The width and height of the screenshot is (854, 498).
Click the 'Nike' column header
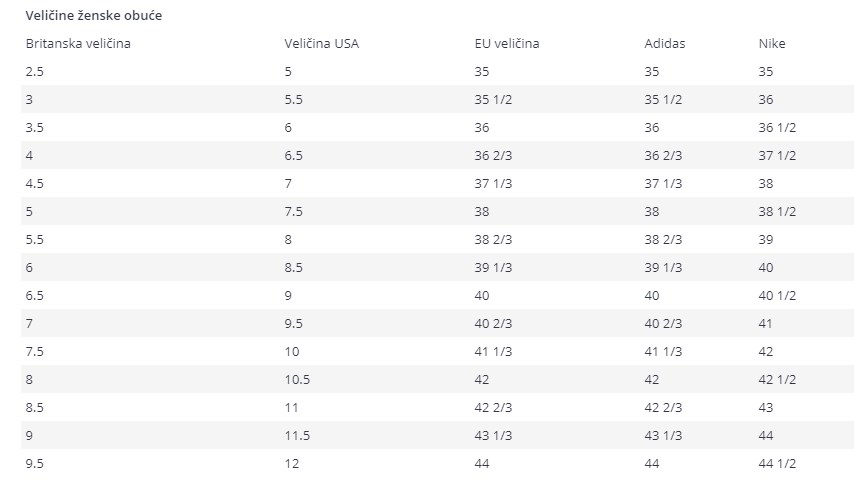click(772, 44)
